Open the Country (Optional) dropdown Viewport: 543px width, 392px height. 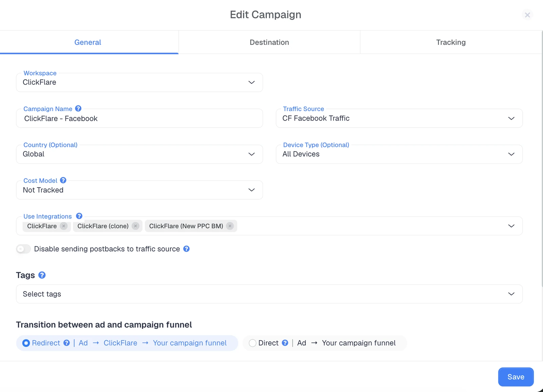click(x=139, y=154)
